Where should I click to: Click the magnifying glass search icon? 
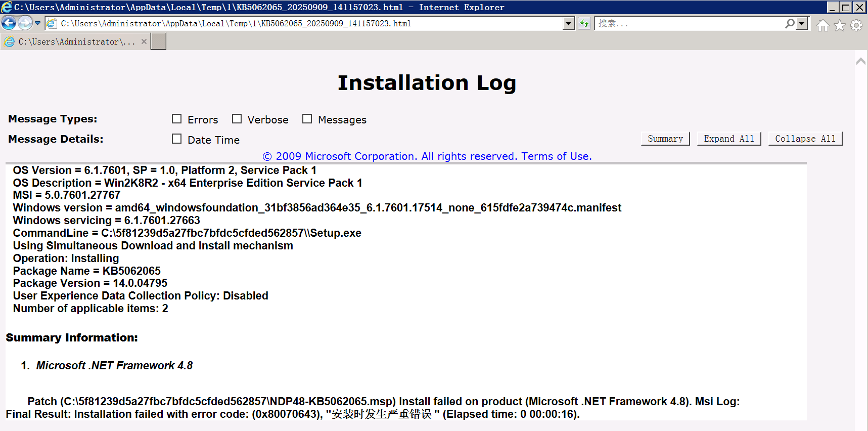coord(790,23)
